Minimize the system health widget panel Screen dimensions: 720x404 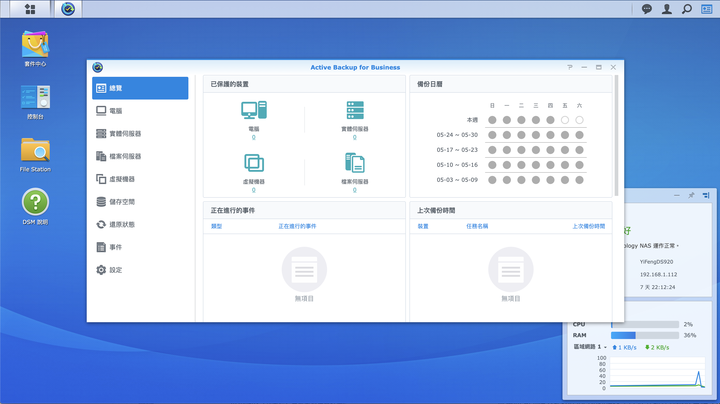676,195
